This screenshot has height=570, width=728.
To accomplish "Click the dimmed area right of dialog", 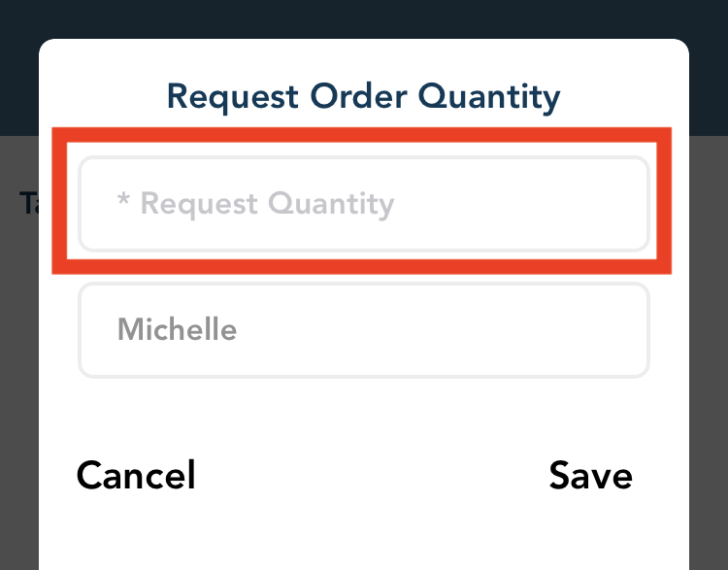I will 709,388.
